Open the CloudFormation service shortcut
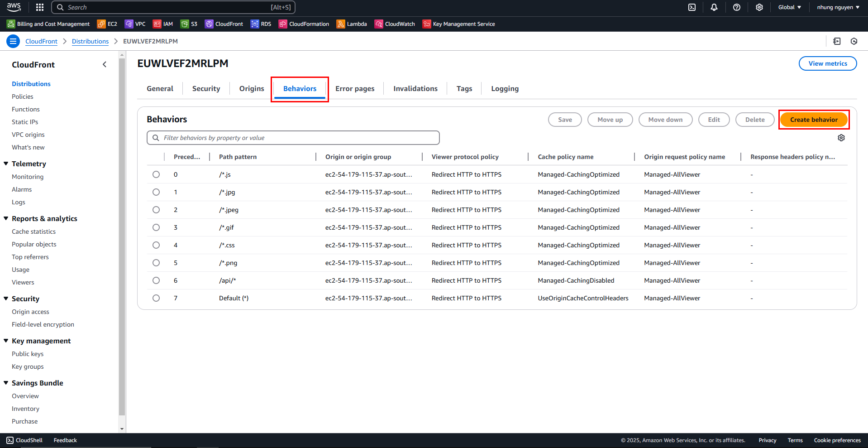This screenshot has width=868, height=448. tap(304, 24)
